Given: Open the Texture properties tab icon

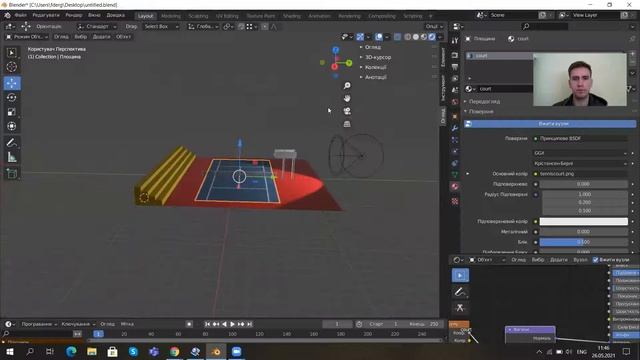Looking at the screenshot, I should click(x=455, y=201).
